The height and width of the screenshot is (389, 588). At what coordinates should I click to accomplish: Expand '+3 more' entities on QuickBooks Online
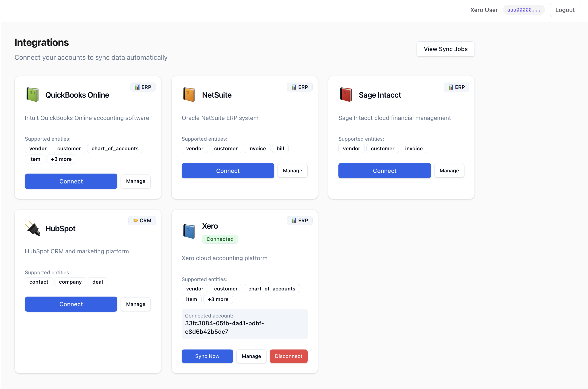pyautogui.click(x=61, y=159)
